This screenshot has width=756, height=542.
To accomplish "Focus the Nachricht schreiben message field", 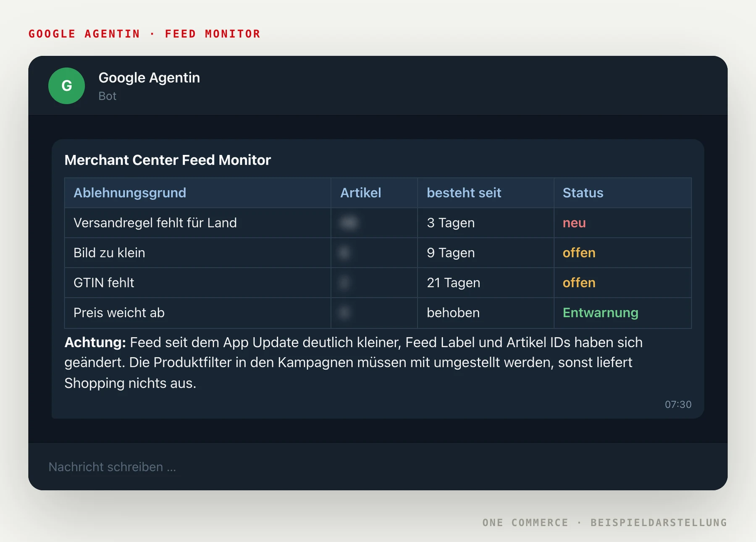I will tap(378, 466).
